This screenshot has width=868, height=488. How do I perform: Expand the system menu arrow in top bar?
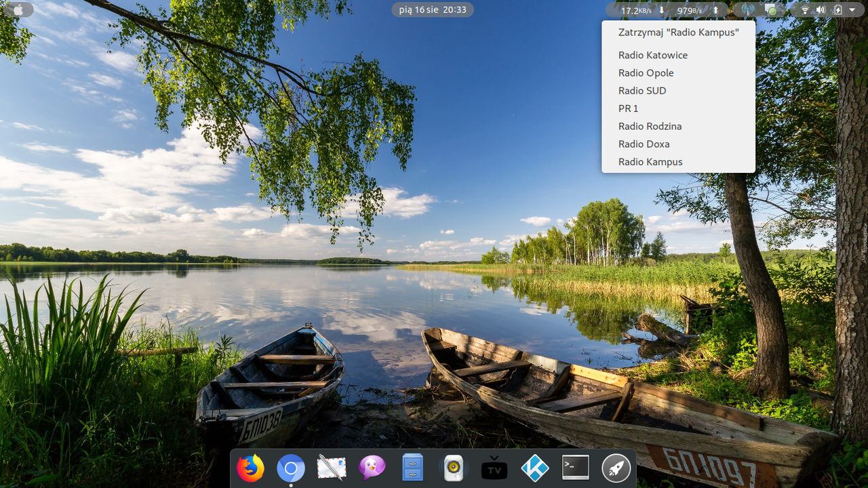[852, 10]
